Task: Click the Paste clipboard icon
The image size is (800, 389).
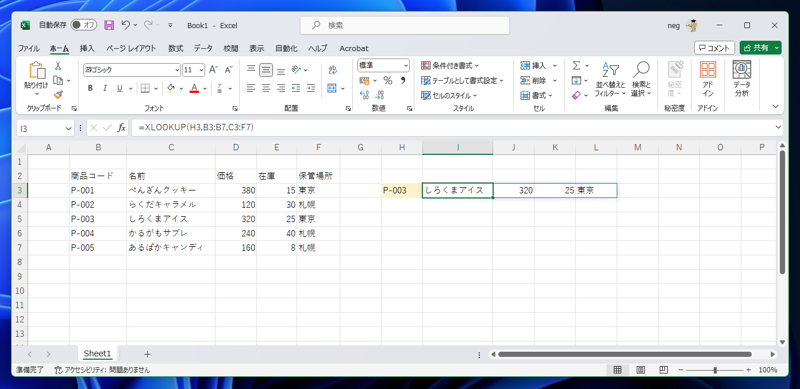Action: 37,71
